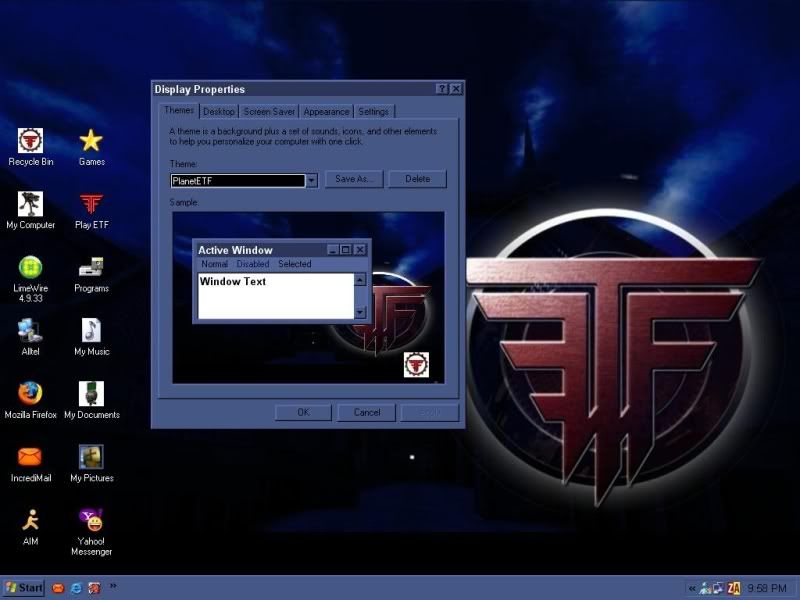Open the Games star icon

pos(91,141)
